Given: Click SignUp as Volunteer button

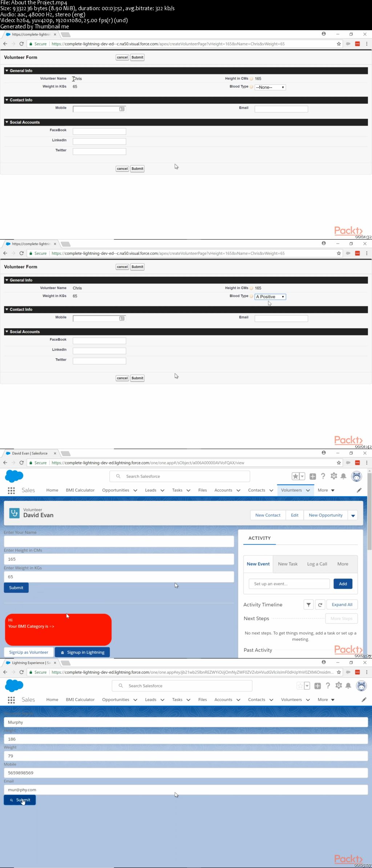Looking at the screenshot, I should [29, 652].
